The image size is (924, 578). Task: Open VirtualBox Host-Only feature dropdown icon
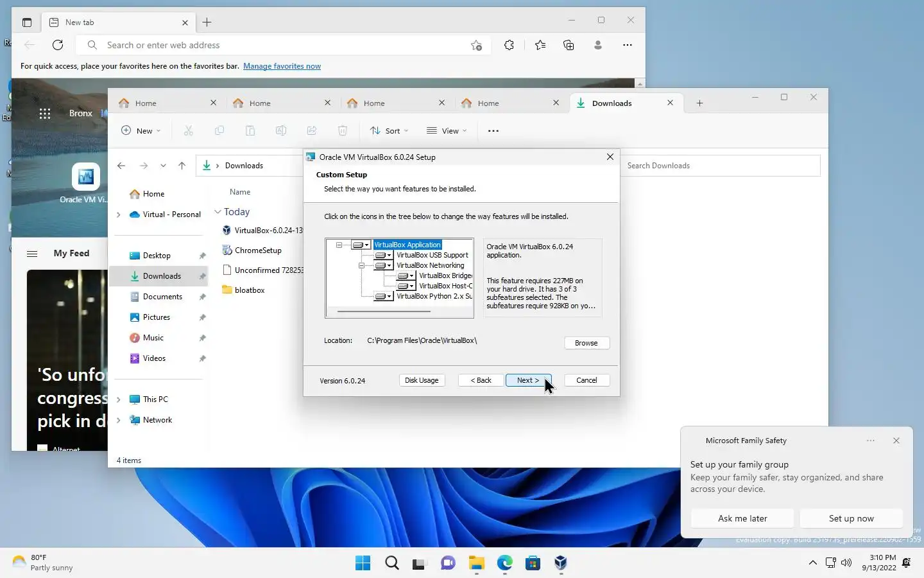[x=406, y=286]
